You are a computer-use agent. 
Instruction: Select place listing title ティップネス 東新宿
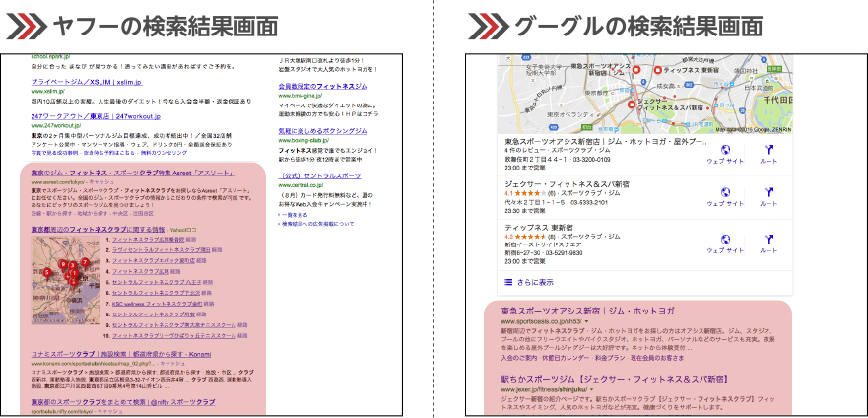(539, 227)
